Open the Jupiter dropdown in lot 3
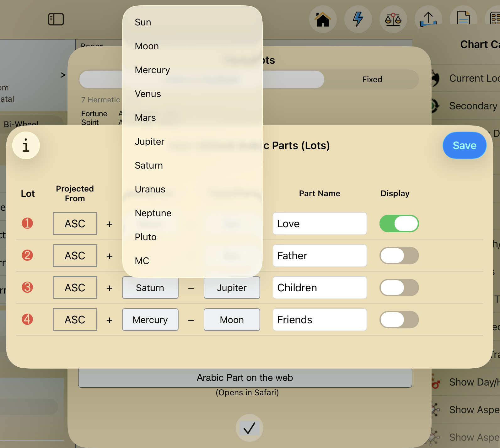Screen dimensions: 500x448 pyautogui.click(x=232, y=288)
